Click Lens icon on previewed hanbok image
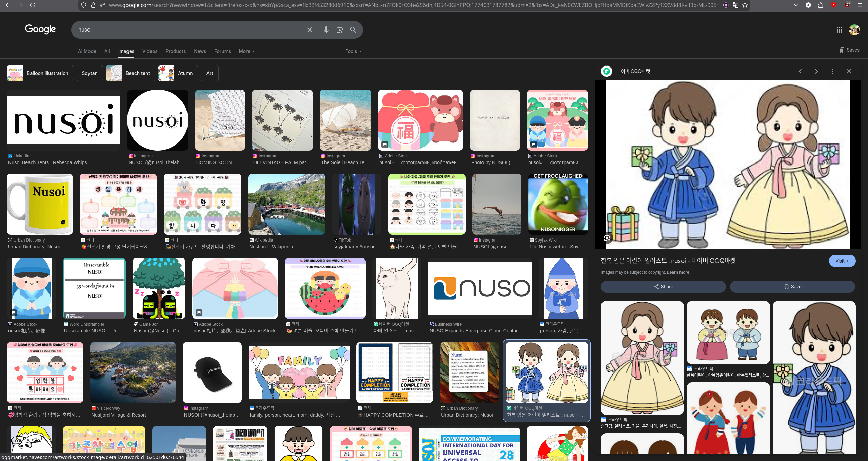Viewport: 868px width, 461px height. point(607,238)
